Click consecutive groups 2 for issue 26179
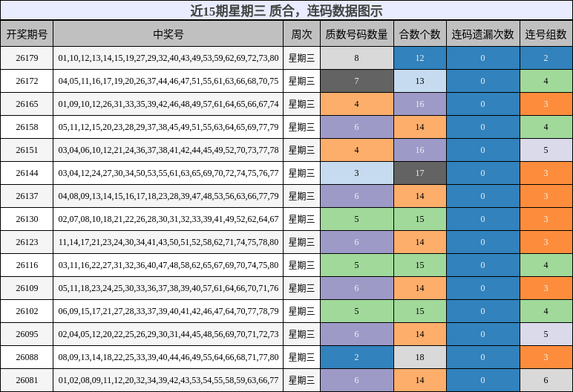The height and width of the screenshot is (392, 573). point(546,58)
